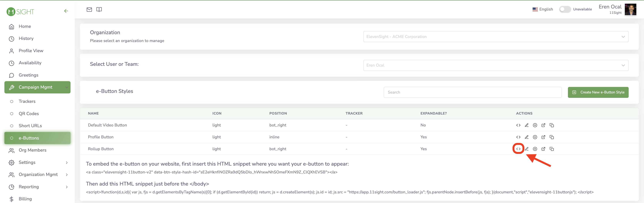Collapse the Campaign Mgmt menu chevron
644x203 pixels.
67,87
